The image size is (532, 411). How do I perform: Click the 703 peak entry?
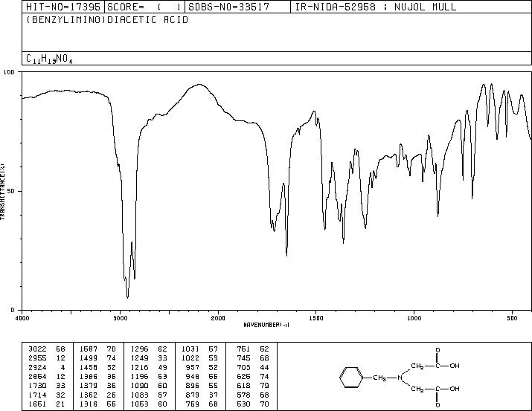(x=253, y=367)
